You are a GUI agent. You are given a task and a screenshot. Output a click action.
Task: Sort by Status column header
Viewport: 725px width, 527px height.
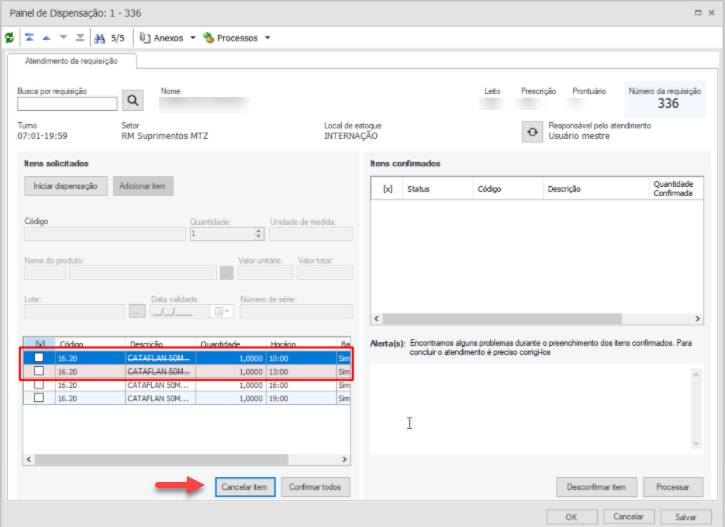[437, 189]
